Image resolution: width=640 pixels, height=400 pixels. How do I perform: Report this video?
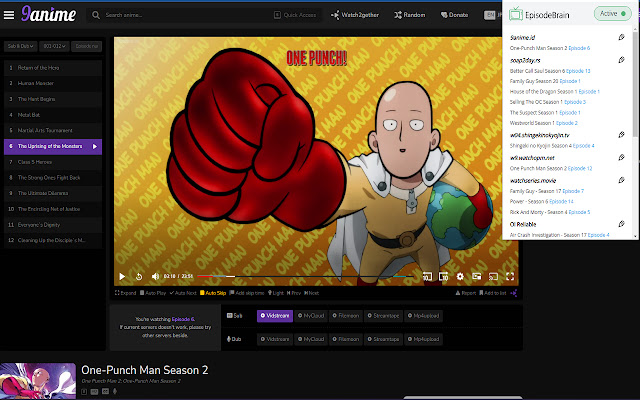point(466,293)
